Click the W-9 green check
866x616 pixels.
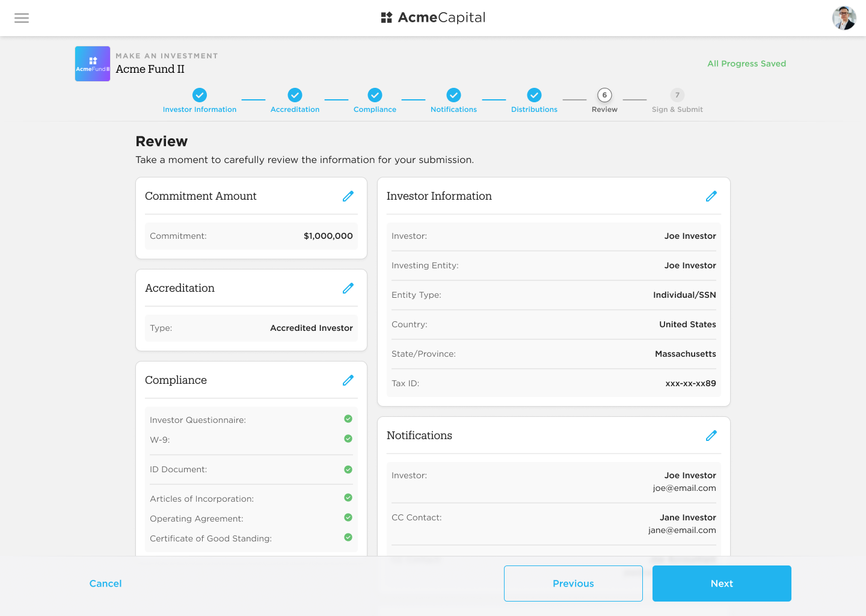348,439
